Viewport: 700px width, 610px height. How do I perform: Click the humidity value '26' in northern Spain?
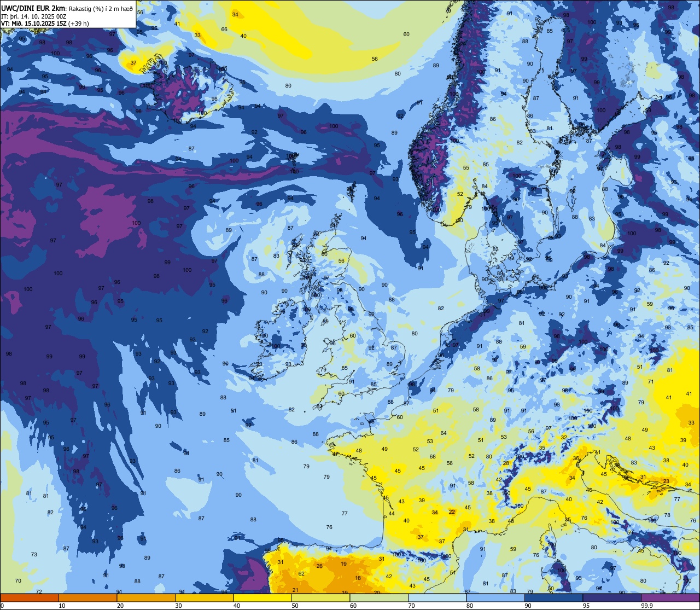319,566
